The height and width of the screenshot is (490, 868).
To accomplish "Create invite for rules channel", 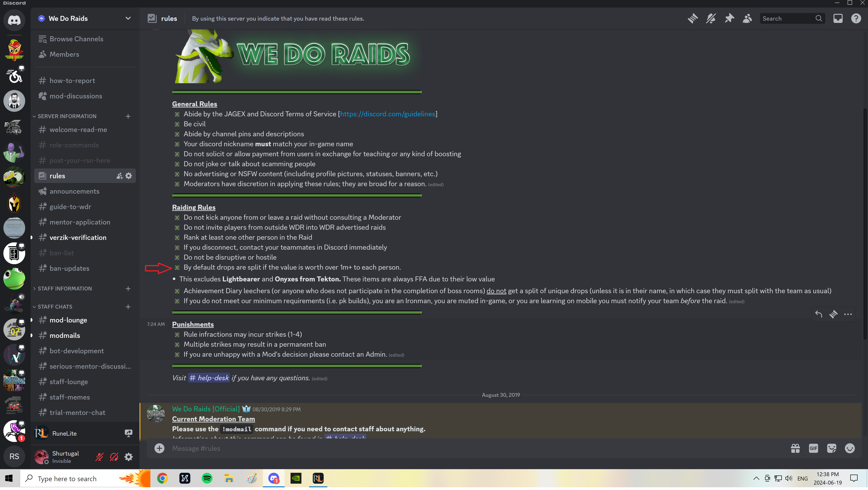I will [x=119, y=176].
